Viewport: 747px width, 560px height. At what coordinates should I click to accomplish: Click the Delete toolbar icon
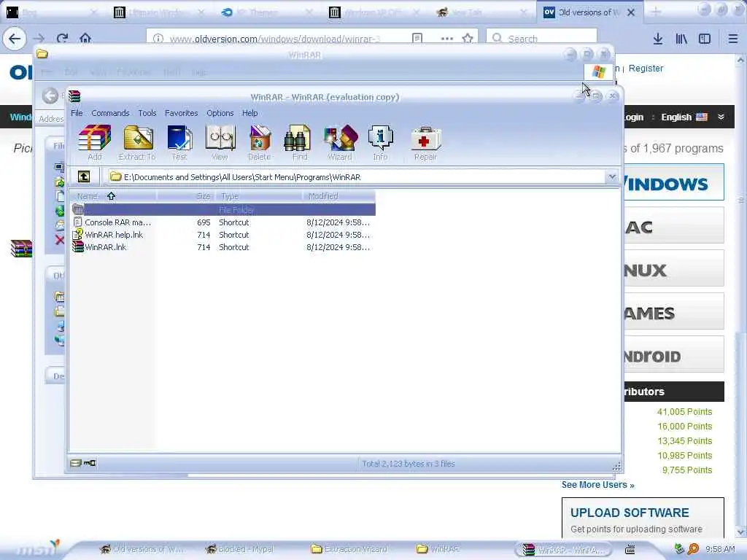pos(259,142)
